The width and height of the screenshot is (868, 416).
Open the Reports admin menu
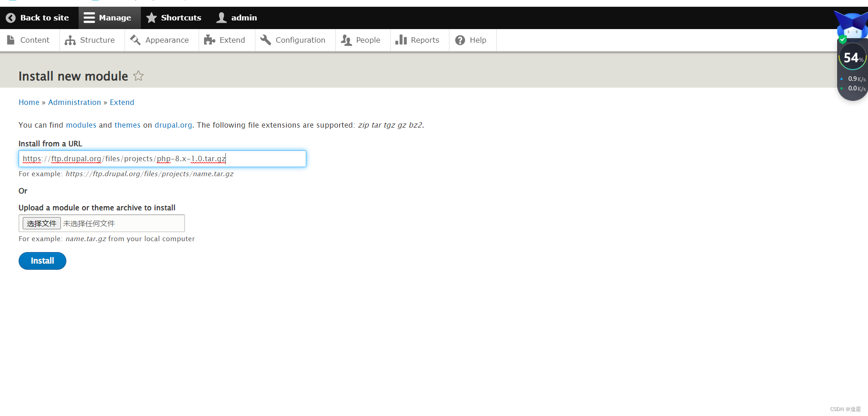[x=420, y=40]
